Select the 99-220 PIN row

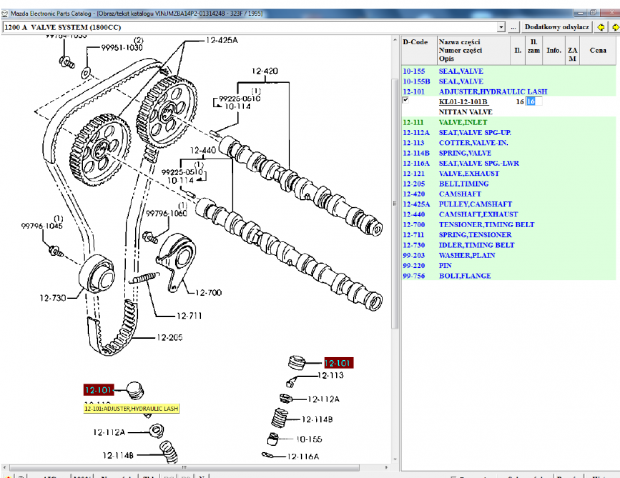tap(508, 265)
